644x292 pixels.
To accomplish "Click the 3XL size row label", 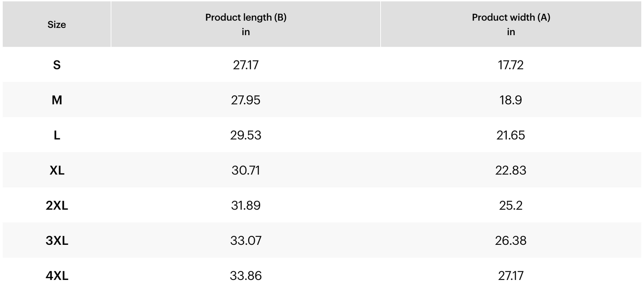I will click(x=57, y=241).
